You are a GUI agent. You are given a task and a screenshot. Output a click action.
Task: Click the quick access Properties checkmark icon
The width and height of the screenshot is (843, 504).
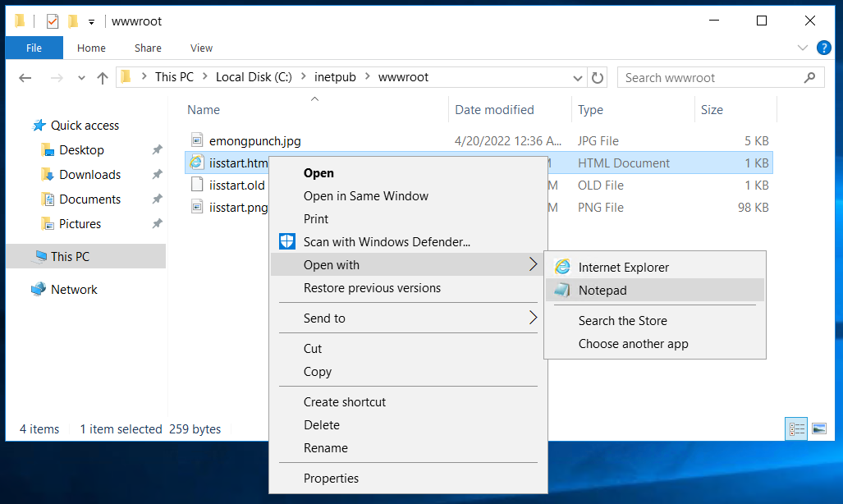pyautogui.click(x=53, y=21)
